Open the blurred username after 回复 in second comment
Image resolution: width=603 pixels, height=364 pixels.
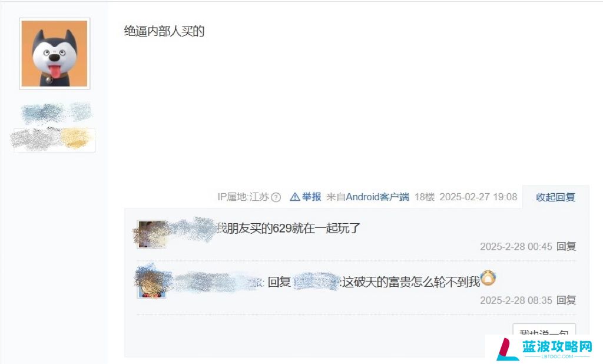coord(316,283)
